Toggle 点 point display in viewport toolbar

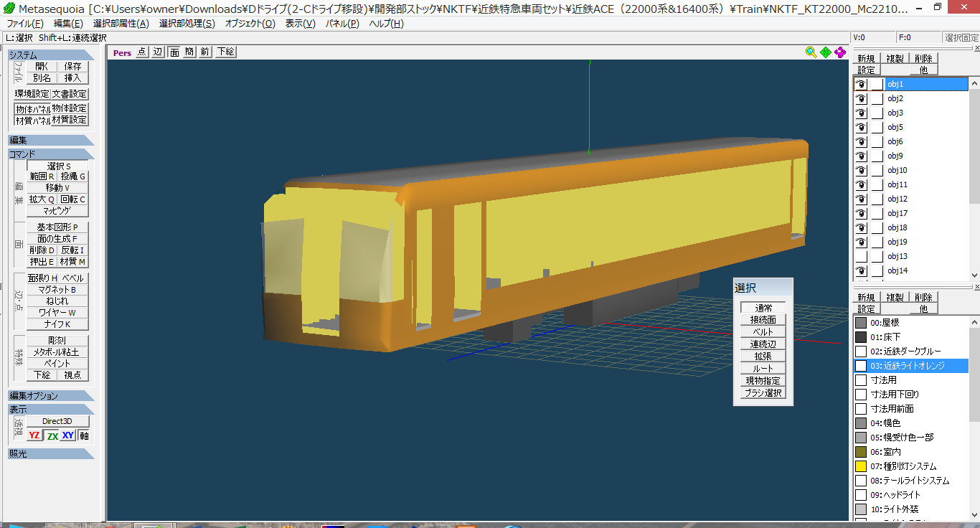coord(142,52)
